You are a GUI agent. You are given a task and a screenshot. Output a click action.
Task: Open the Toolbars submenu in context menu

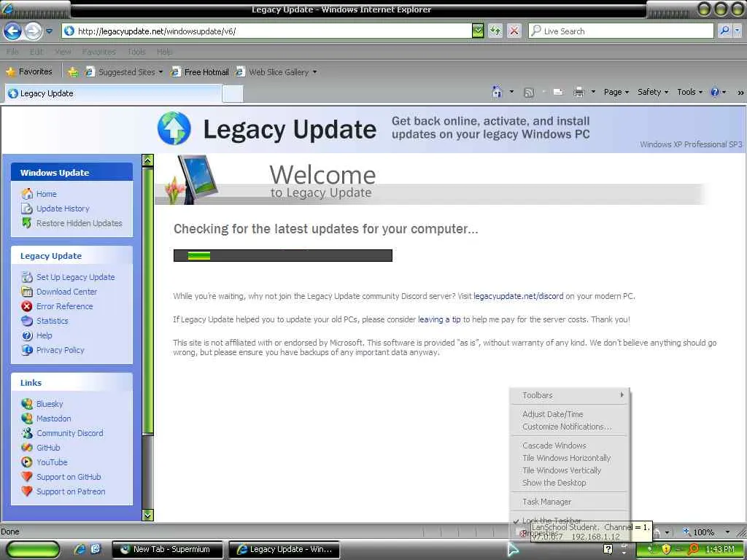[x=570, y=395]
